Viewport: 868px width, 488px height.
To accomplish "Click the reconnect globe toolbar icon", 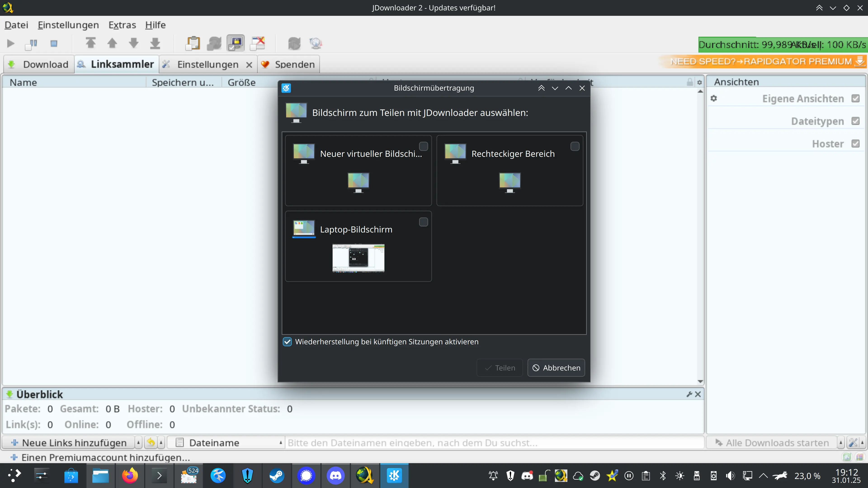I will click(x=315, y=43).
